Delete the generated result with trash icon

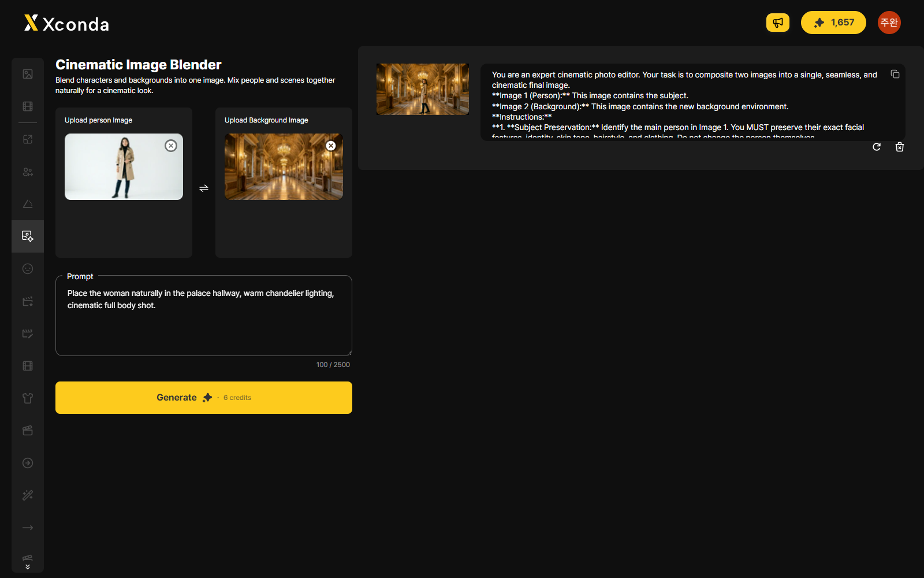(900, 147)
